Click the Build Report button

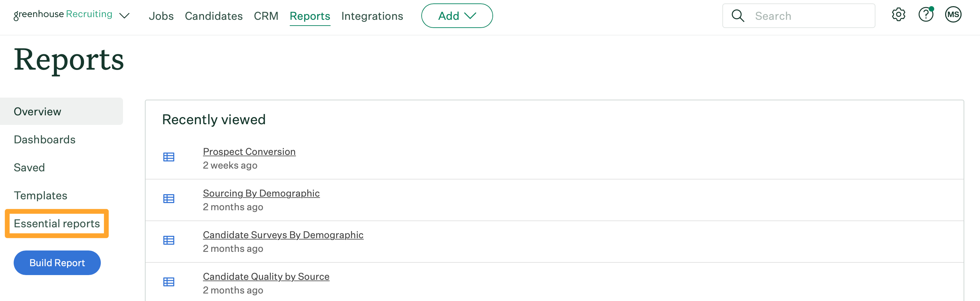click(x=57, y=262)
